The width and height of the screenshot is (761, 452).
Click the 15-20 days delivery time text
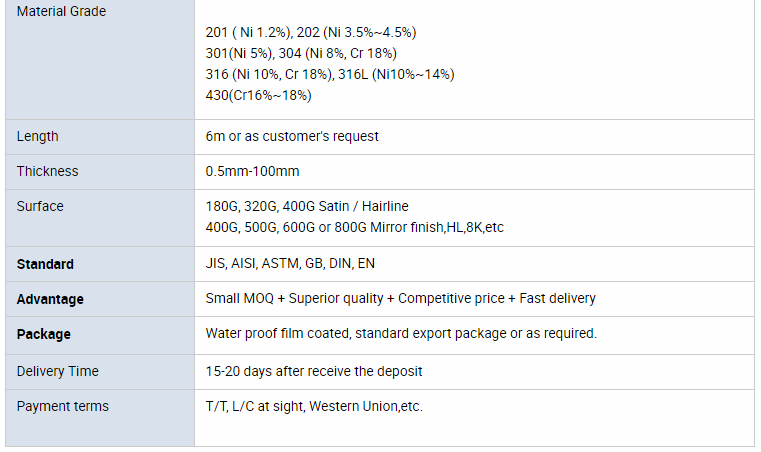[x=314, y=371]
